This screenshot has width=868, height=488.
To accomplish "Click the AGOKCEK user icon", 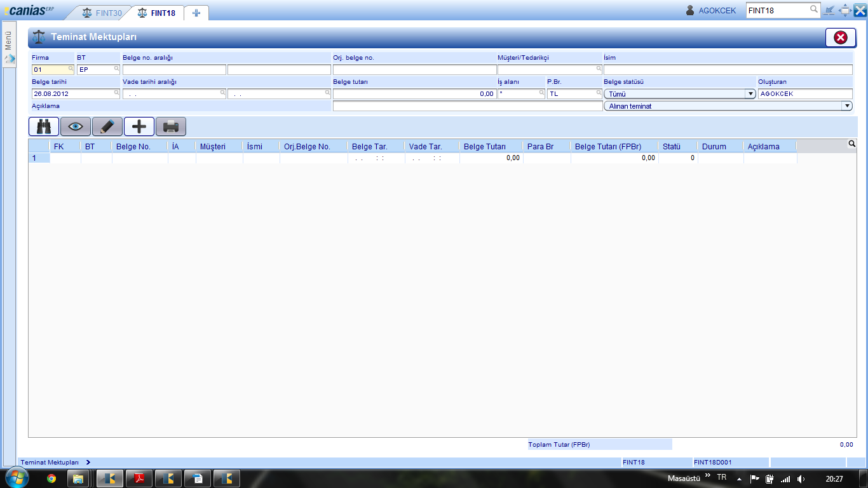I will [x=691, y=10].
